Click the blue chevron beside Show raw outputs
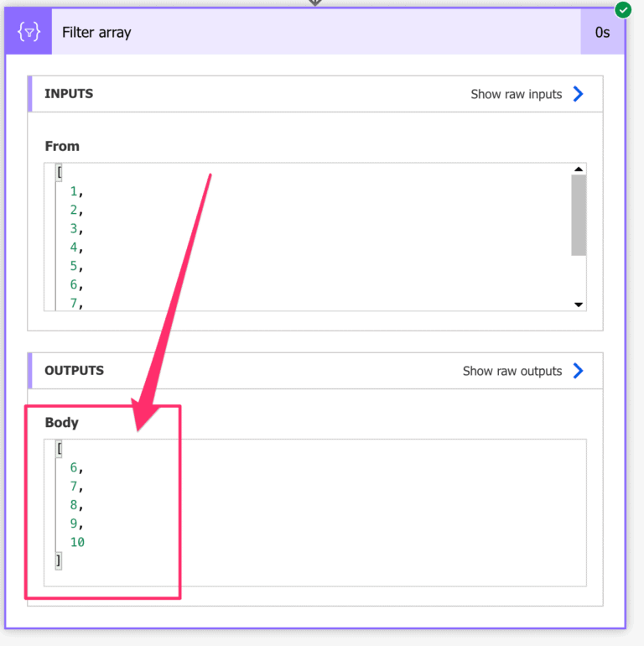This screenshot has height=646, width=644. pyautogui.click(x=578, y=371)
